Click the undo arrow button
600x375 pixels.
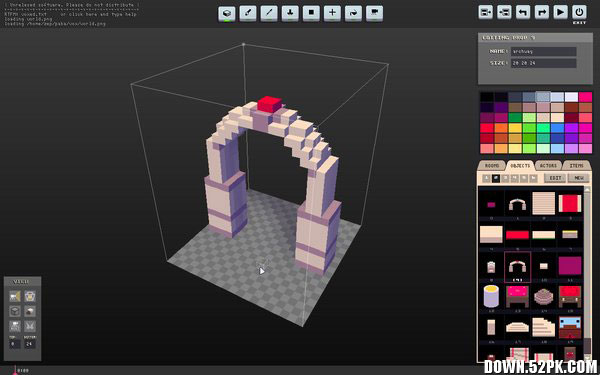pos(523,12)
